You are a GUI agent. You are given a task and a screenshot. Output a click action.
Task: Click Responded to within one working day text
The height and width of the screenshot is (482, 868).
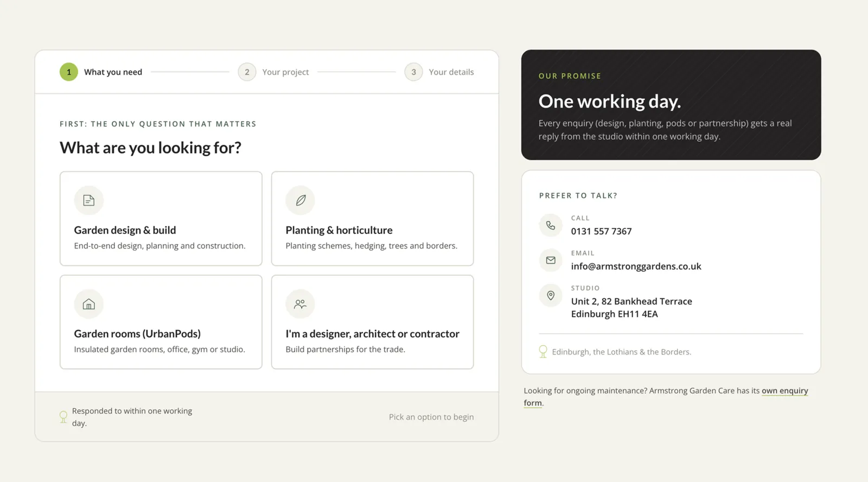pos(132,417)
